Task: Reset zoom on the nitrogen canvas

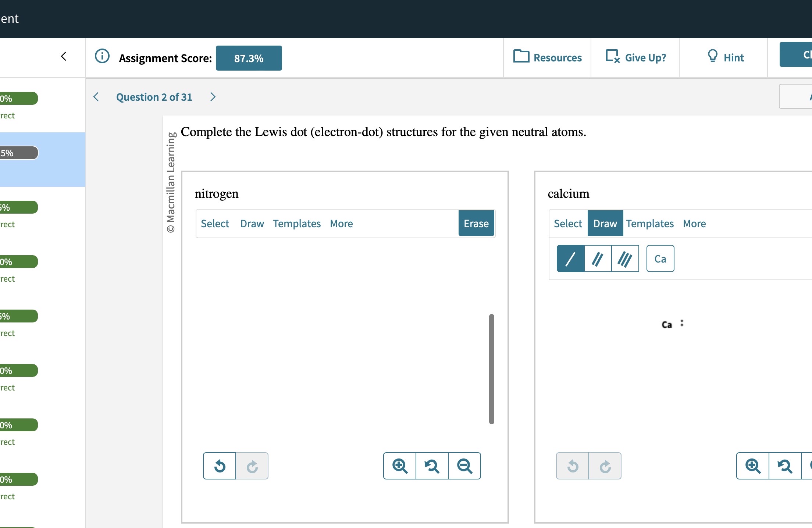Action: 432,466
